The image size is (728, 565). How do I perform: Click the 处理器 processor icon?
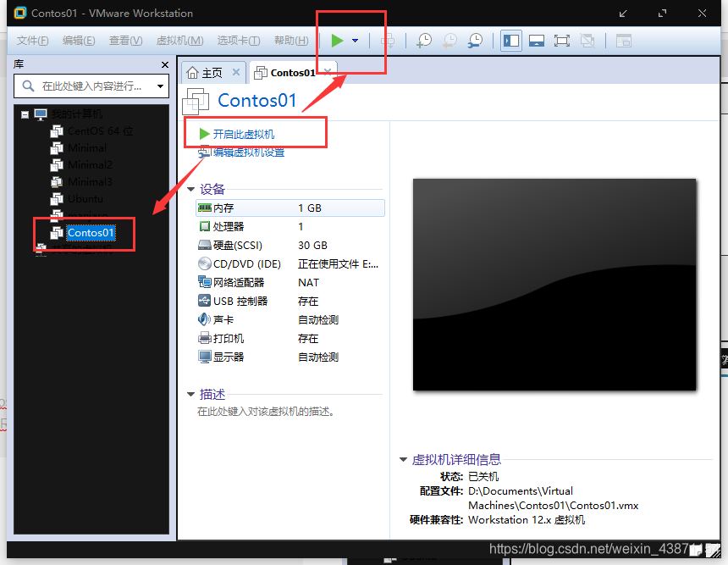pos(204,226)
